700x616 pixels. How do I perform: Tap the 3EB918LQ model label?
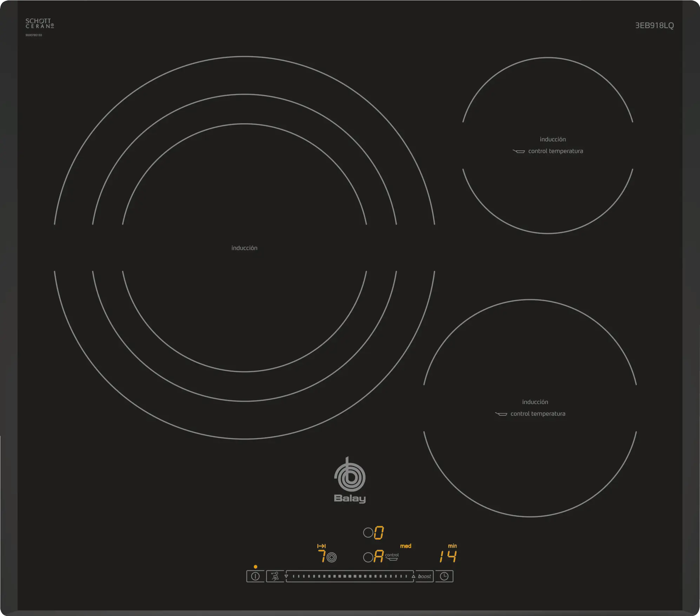coord(654,25)
